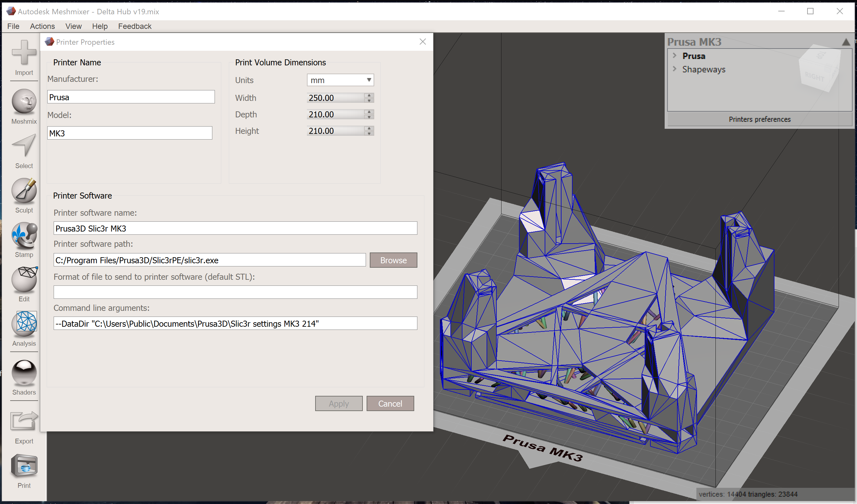Increase the Width value
The image size is (857, 504).
tap(369, 95)
